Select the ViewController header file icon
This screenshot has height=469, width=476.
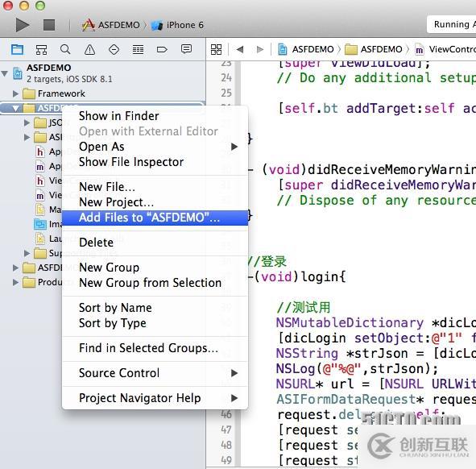pyautogui.click(x=40, y=181)
